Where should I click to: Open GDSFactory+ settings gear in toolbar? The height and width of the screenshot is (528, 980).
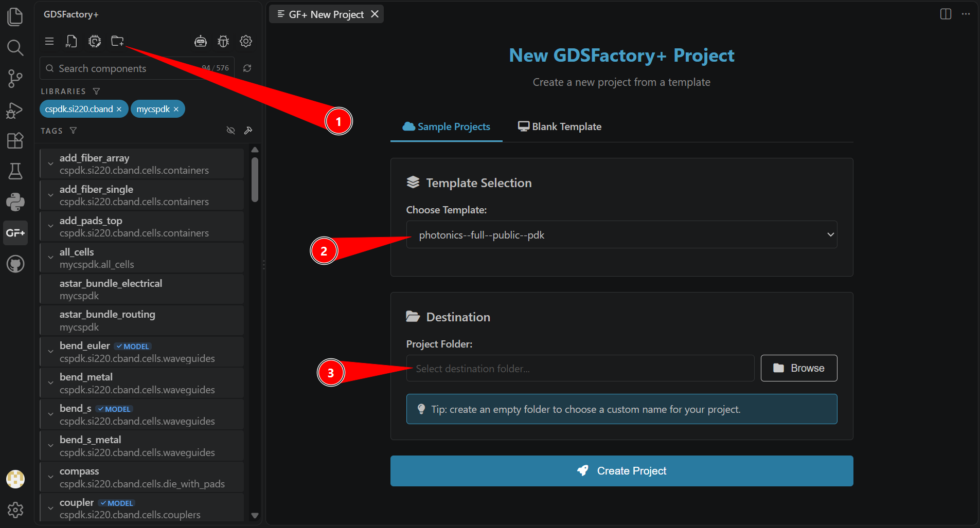click(246, 41)
